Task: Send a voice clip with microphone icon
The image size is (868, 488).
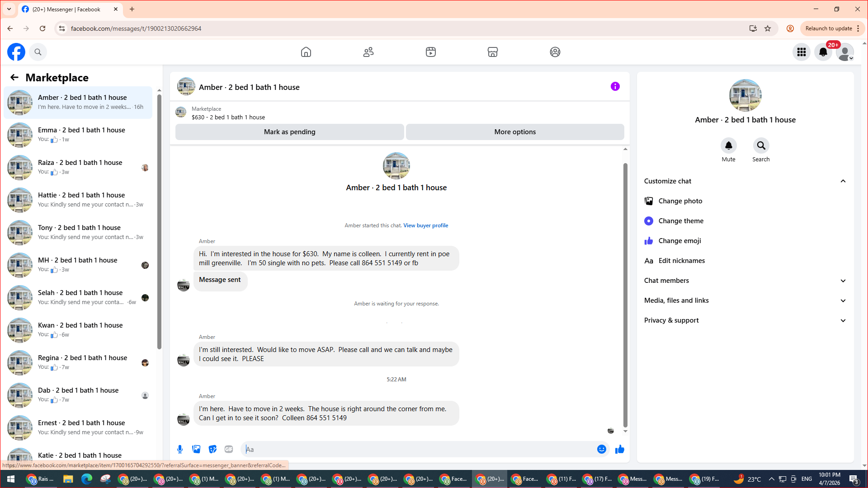Action: tap(180, 449)
